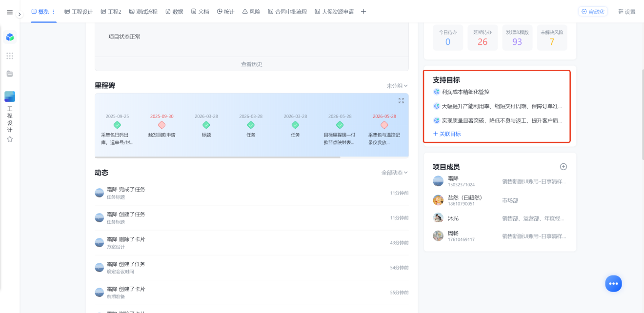Open 设置 in the top right
The width and height of the screenshot is (644, 313).
(x=626, y=12)
